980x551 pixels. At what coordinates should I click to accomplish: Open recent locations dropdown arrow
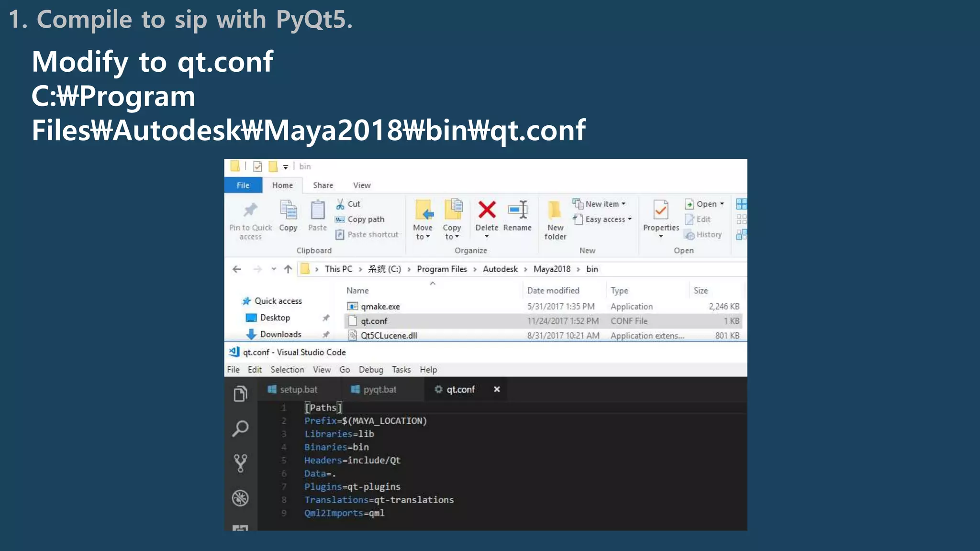pos(274,269)
